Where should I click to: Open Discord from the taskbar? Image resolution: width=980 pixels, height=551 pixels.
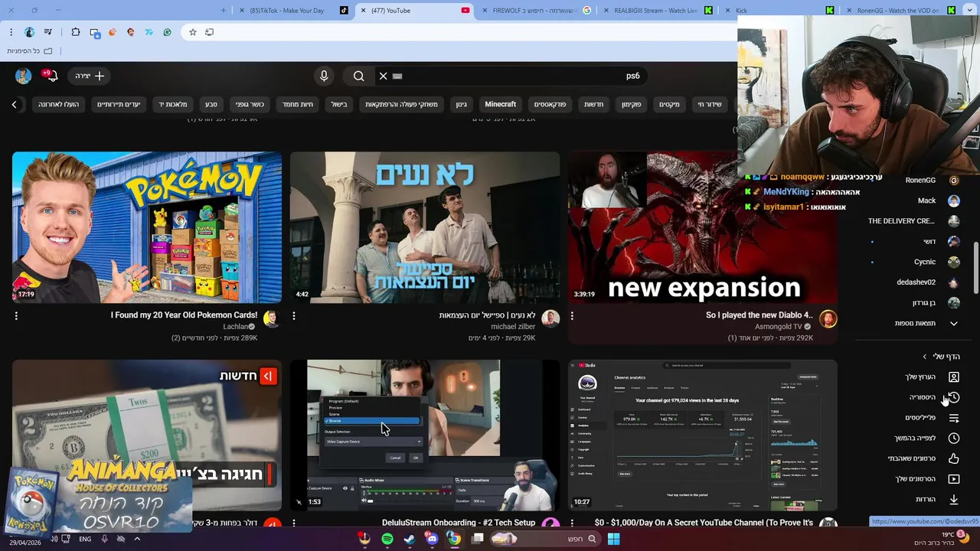[432, 539]
